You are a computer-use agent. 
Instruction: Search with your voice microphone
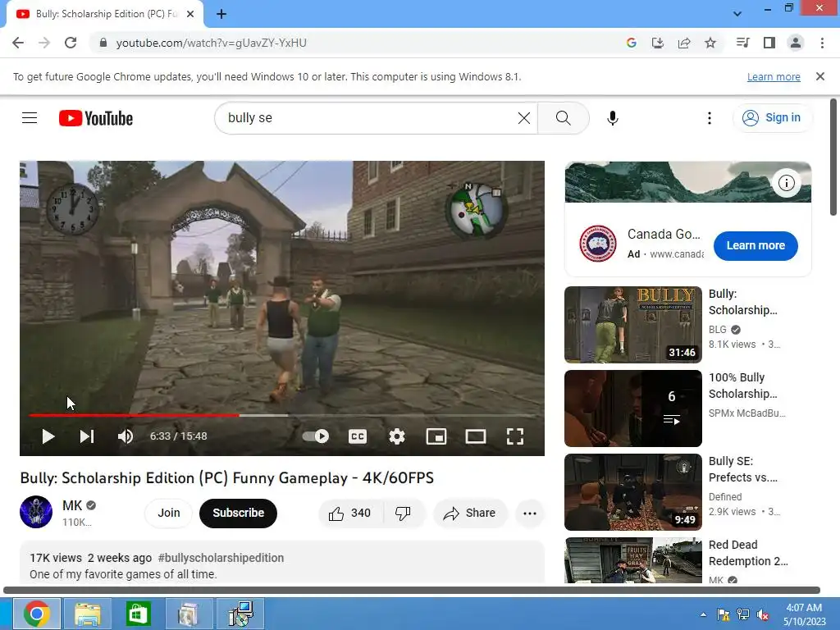[613, 118]
